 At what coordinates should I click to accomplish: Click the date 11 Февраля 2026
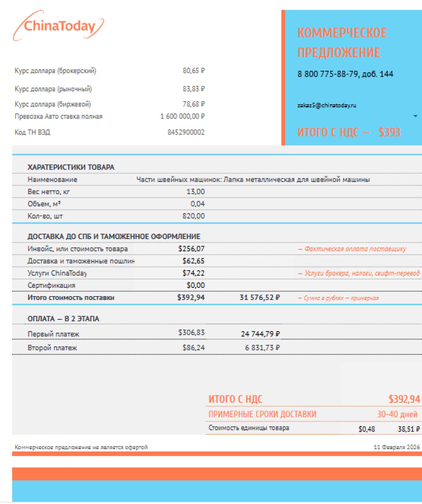tap(396, 447)
